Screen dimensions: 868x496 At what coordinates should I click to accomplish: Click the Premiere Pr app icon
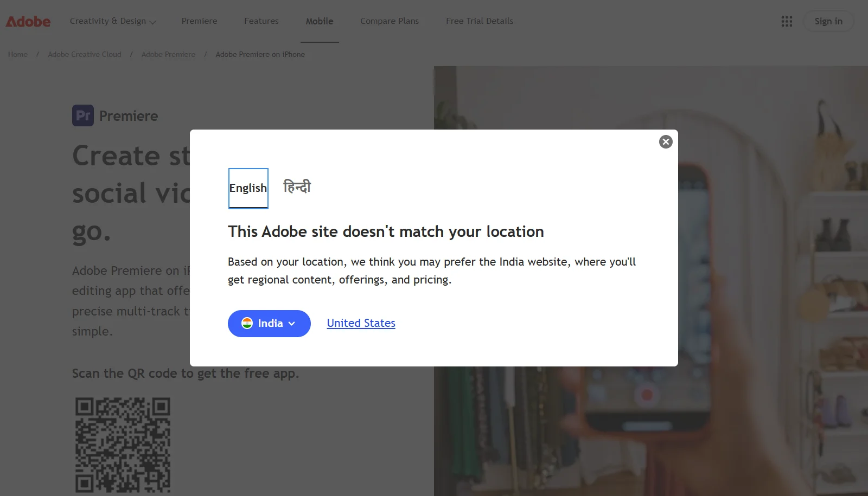[83, 115]
